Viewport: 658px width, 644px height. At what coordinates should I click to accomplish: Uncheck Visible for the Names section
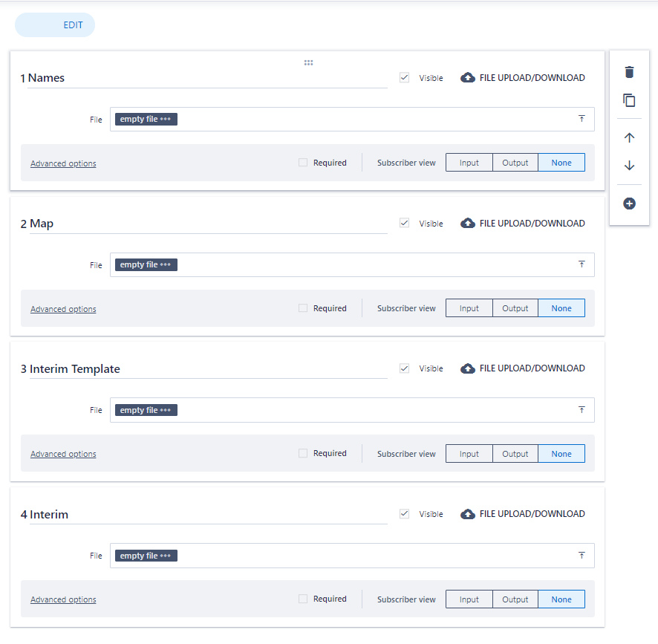tap(404, 77)
